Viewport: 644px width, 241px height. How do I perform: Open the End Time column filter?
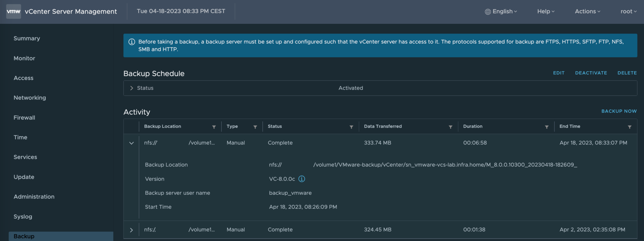(x=630, y=127)
